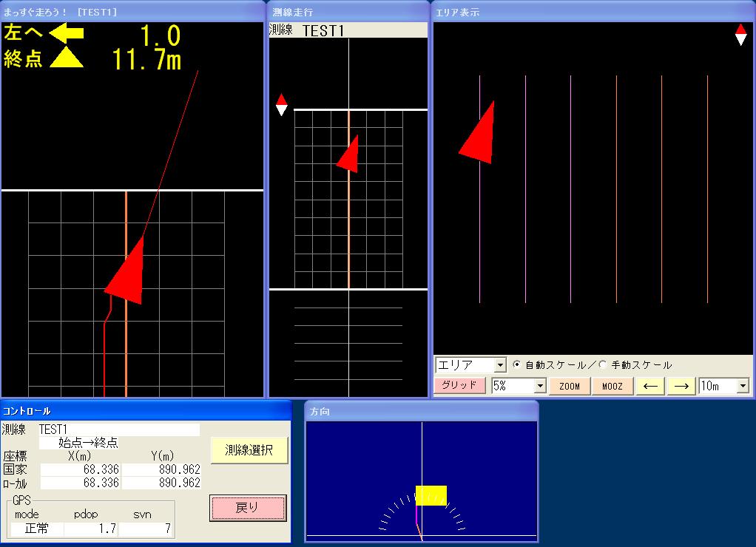
Task: Click the ZOOM button
Action: (570, 386)
